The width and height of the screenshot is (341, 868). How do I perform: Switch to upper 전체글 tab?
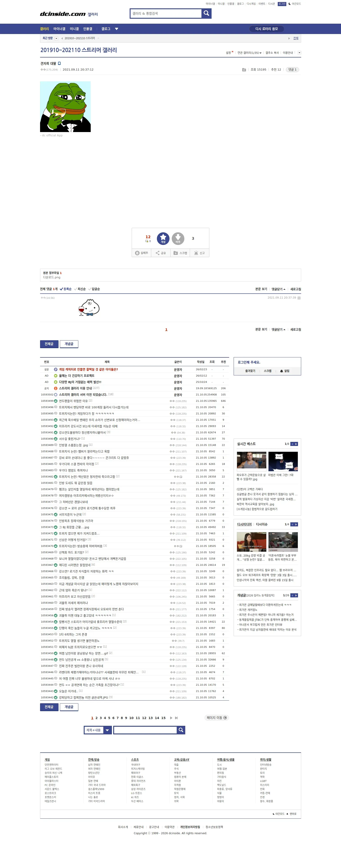(x=49, y=344)
